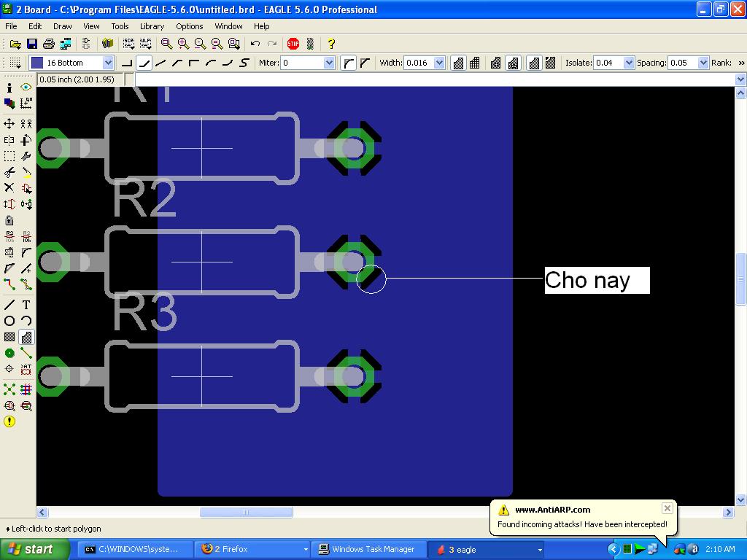Click the Zoom to fit icon
This screenshot has height=560, width=747.
[166, 44]
